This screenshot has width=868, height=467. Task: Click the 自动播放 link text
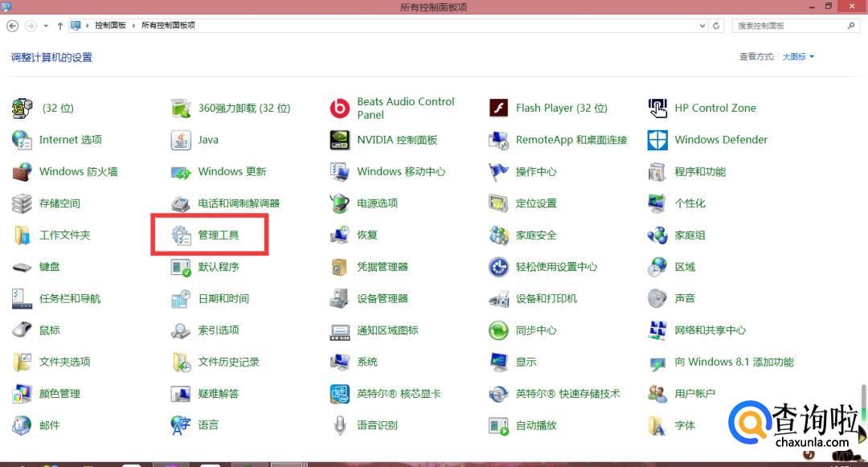point(536,425)
